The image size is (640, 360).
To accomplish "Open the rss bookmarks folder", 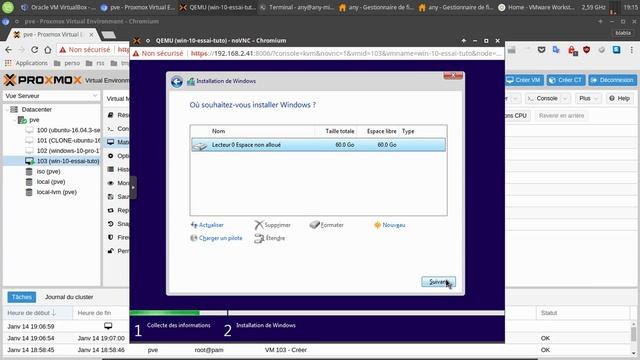I will click(x=96, y=63).
